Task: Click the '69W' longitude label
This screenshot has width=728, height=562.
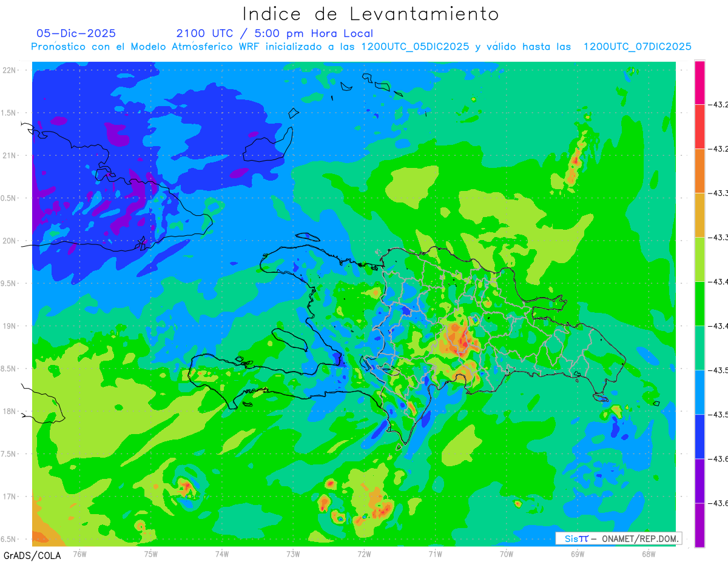Action: 578,554
